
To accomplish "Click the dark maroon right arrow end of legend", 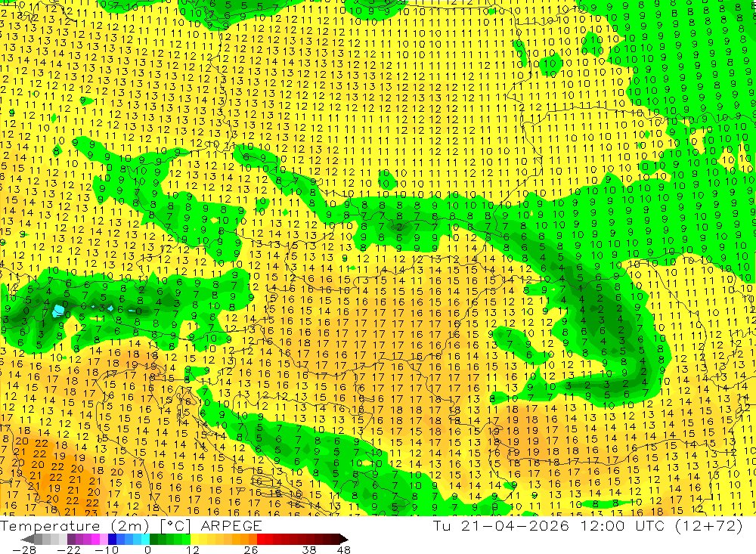I will (x=343, y=539).
